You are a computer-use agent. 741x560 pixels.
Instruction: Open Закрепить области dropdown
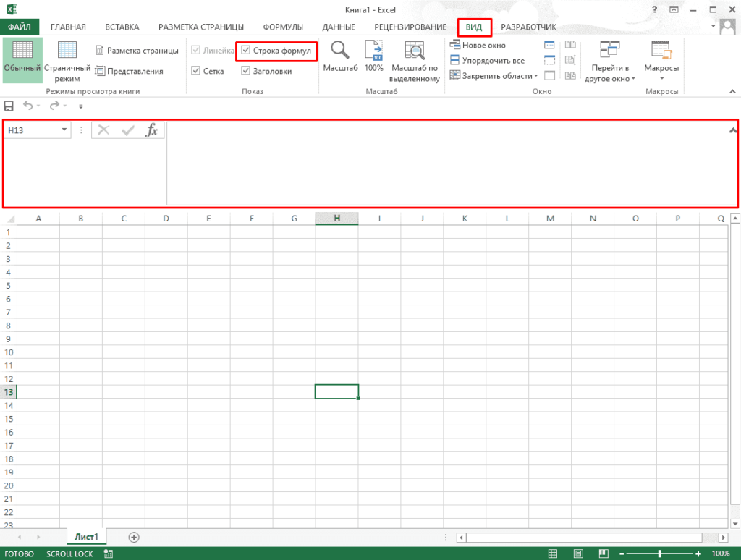point(494,76)
